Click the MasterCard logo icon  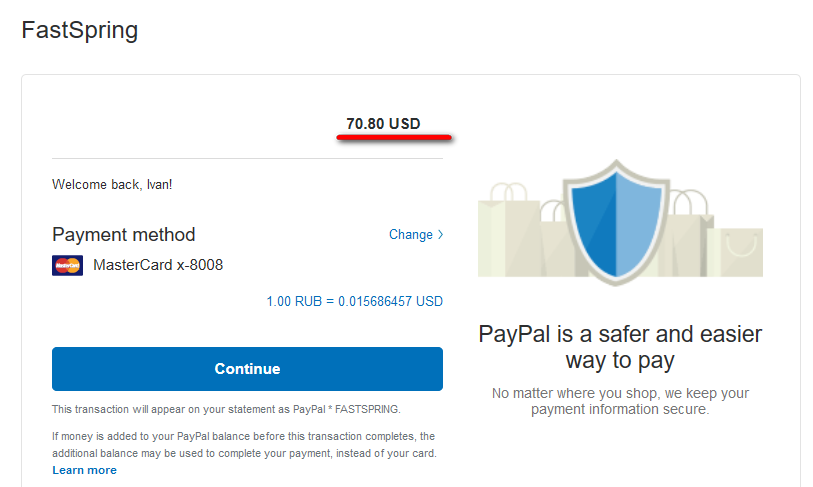pos(67,266)
